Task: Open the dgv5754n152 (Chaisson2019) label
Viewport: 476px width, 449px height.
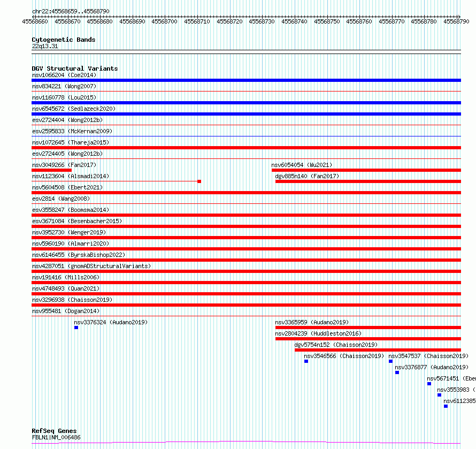Action: tap(336, 345)
